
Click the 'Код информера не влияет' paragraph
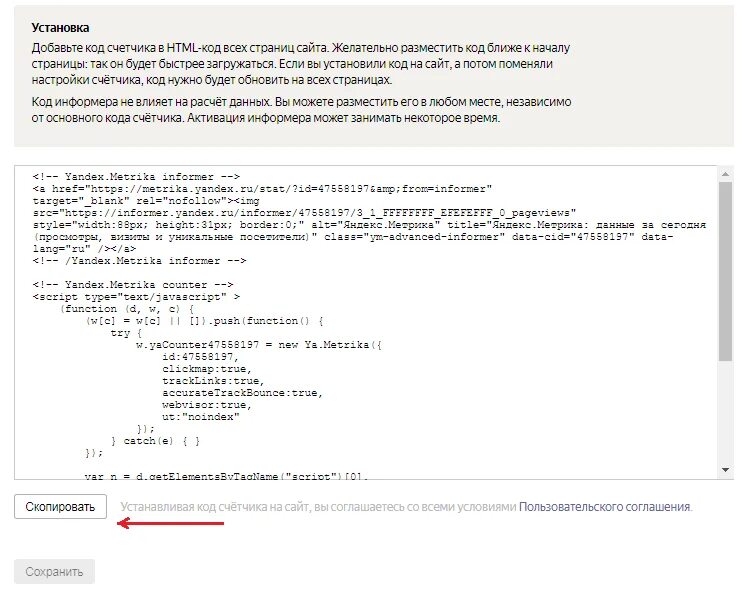(301, 110)
